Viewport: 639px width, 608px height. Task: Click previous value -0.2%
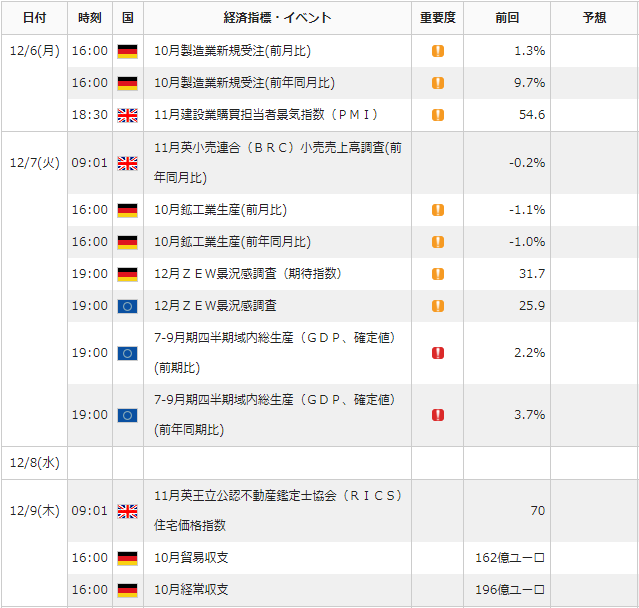pos(527,163)
